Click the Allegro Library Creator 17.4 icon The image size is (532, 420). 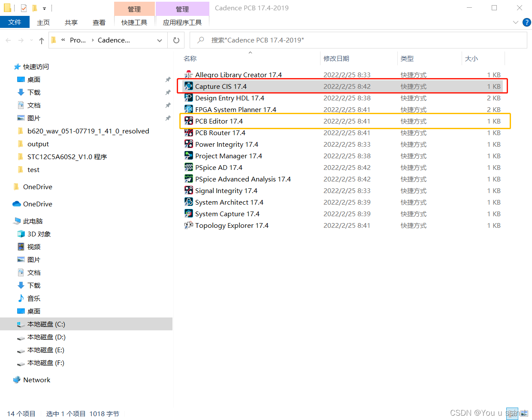pos(188,75)
